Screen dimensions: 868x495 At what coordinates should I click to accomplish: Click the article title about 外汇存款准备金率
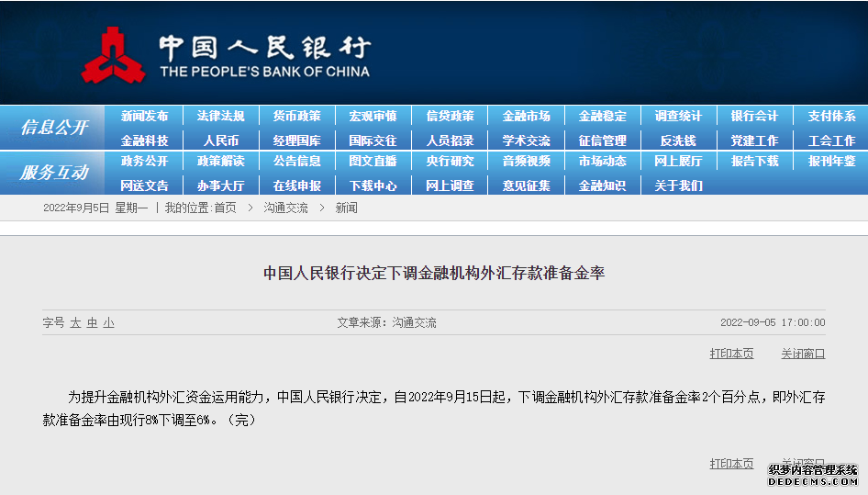click(434, 273)
